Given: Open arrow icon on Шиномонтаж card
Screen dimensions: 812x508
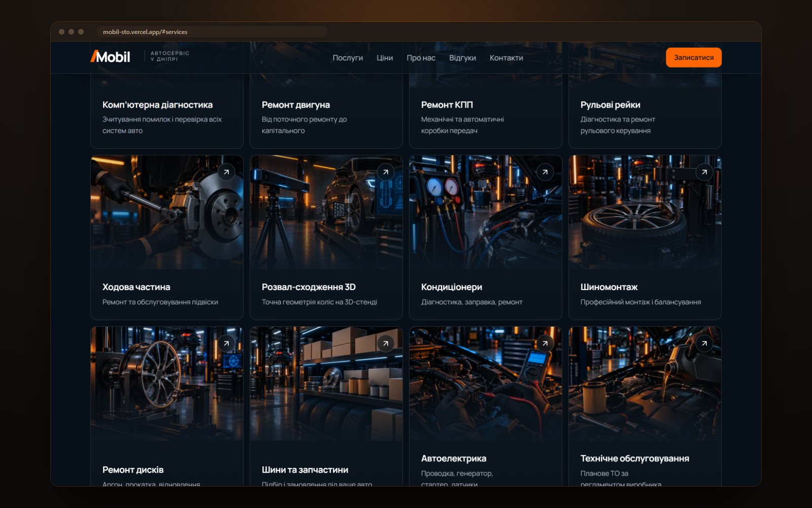Looking at the screenshot, I should [x=704, y=172].
